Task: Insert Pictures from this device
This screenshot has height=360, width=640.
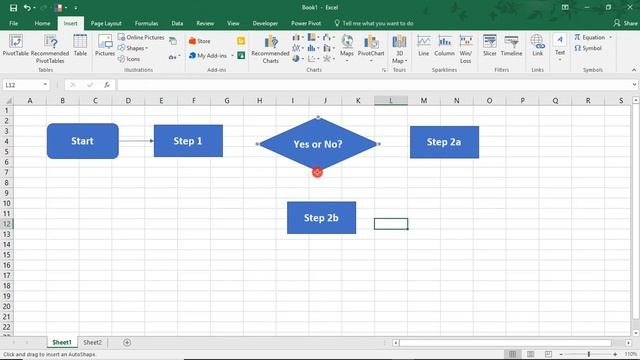Action: point(105,46)
